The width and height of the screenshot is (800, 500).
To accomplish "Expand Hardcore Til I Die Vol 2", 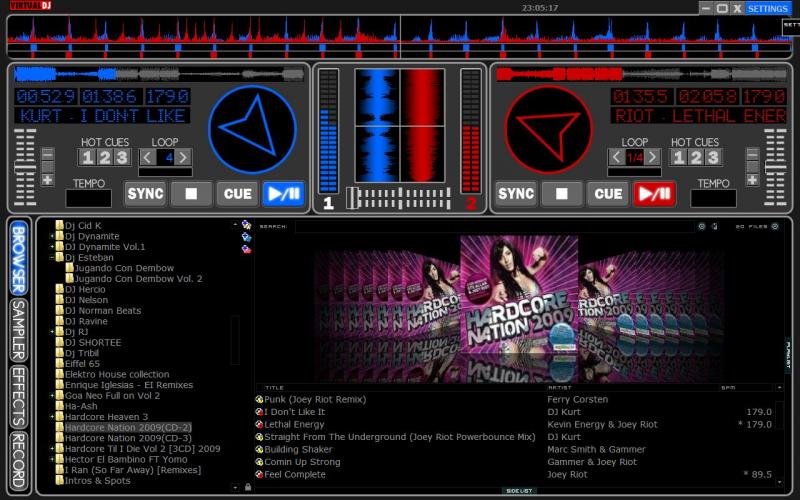I will 52,449.
